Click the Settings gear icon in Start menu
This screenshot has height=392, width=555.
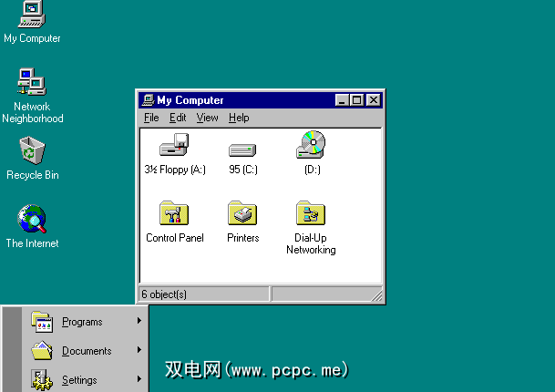[42, 380]
